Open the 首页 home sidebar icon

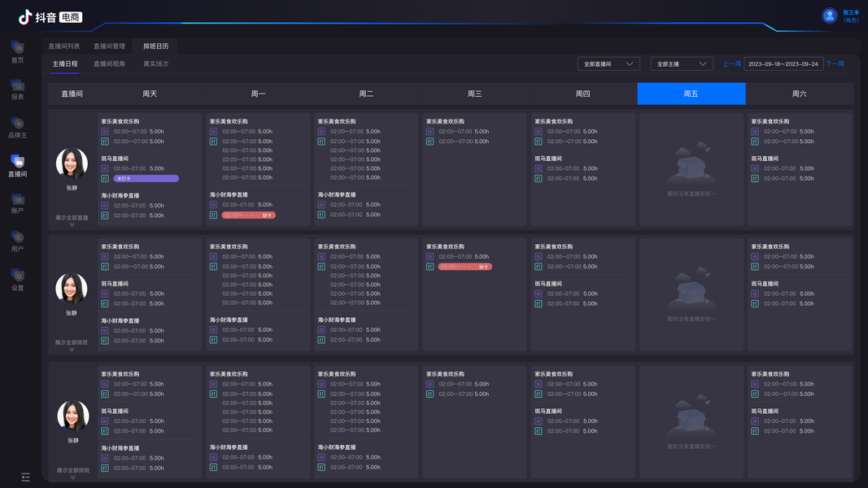click(x=18, y=48)
